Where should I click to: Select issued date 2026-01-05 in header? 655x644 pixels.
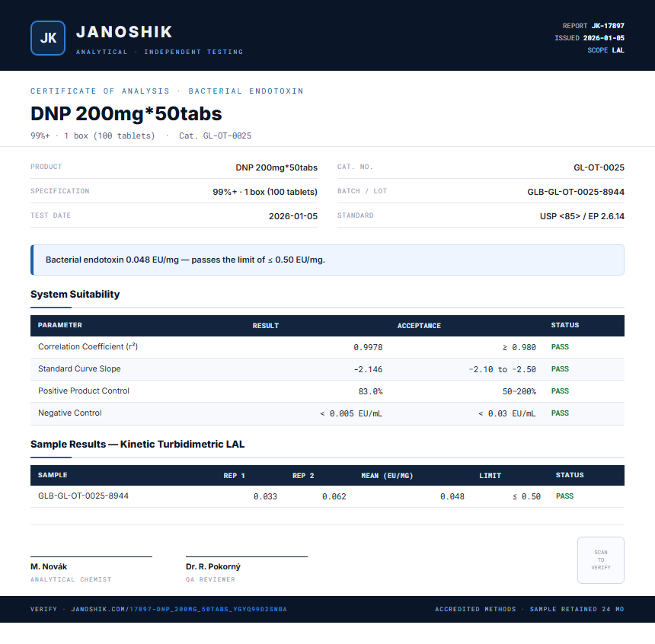click(604, 38)
